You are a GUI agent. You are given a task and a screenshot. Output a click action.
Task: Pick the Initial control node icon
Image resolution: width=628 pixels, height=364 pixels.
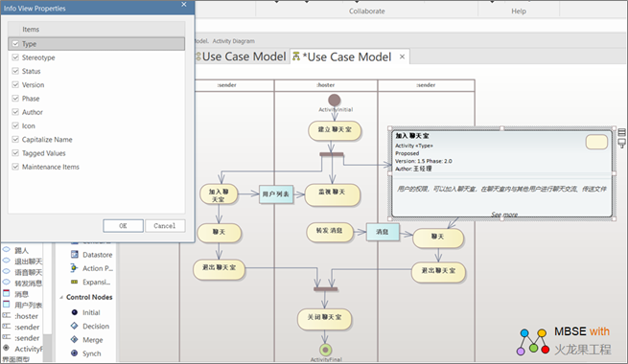(x=75, y=312)
